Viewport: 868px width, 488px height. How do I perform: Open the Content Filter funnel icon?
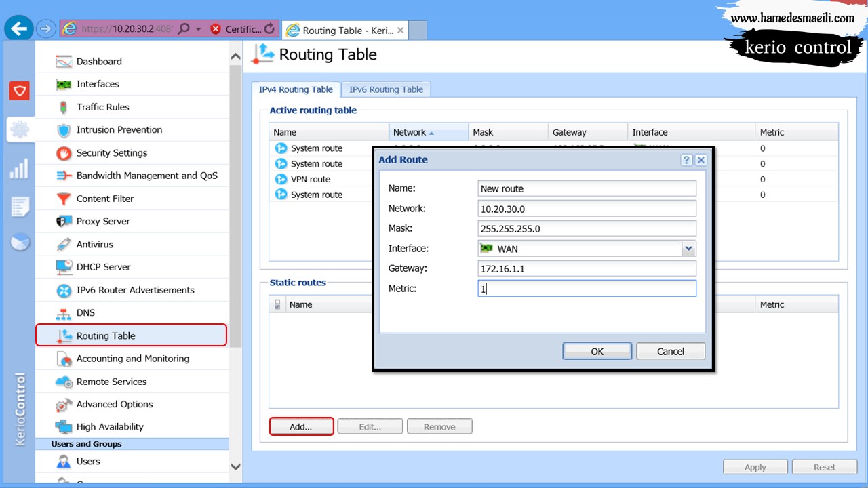(64, 199)
